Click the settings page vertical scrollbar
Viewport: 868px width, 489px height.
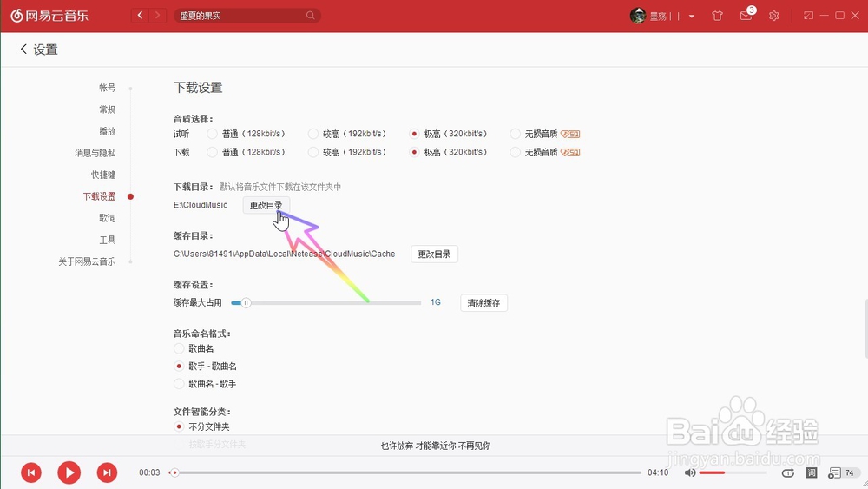tap(865, 328)
